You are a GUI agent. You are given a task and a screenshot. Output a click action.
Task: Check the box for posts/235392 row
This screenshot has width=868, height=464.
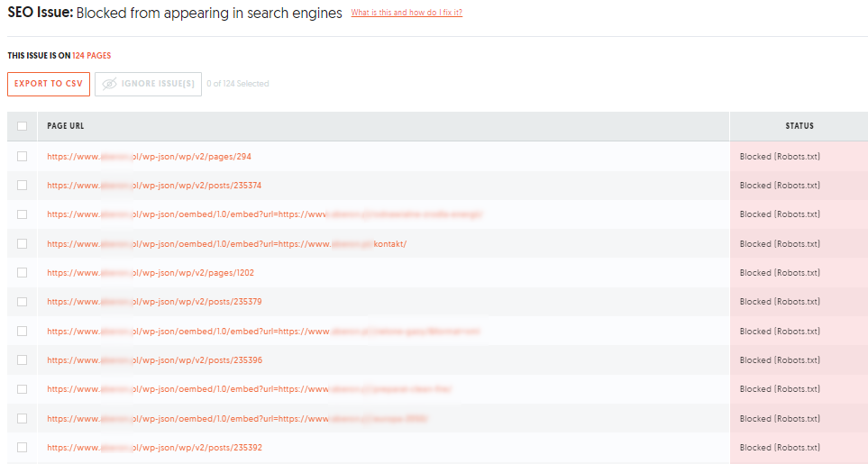22,448
